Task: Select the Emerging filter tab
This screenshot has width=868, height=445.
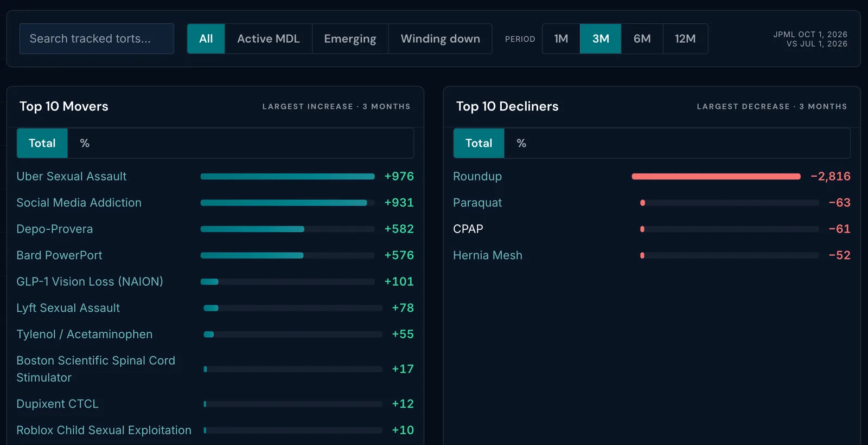Action: point(350,38)
